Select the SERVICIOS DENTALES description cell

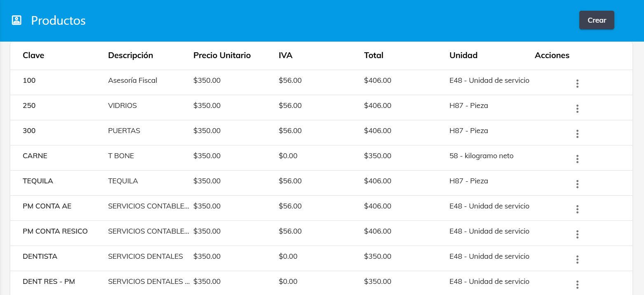(x=145, y=256)
